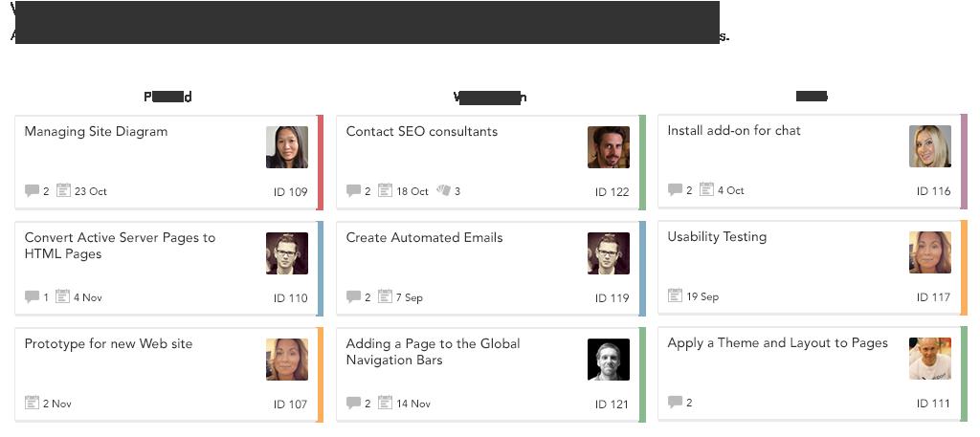Viewport: 980px width, 437px height.
Task: Open Adding a Page to Global Navigation Bars
Action: 434,352
